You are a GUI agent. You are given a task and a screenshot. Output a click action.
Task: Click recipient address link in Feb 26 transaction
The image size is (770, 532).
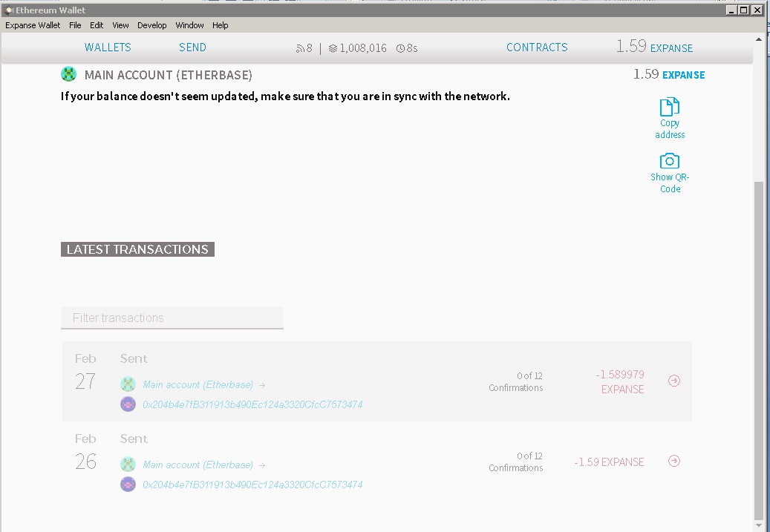pyautogui.click(x=252, y=485)
